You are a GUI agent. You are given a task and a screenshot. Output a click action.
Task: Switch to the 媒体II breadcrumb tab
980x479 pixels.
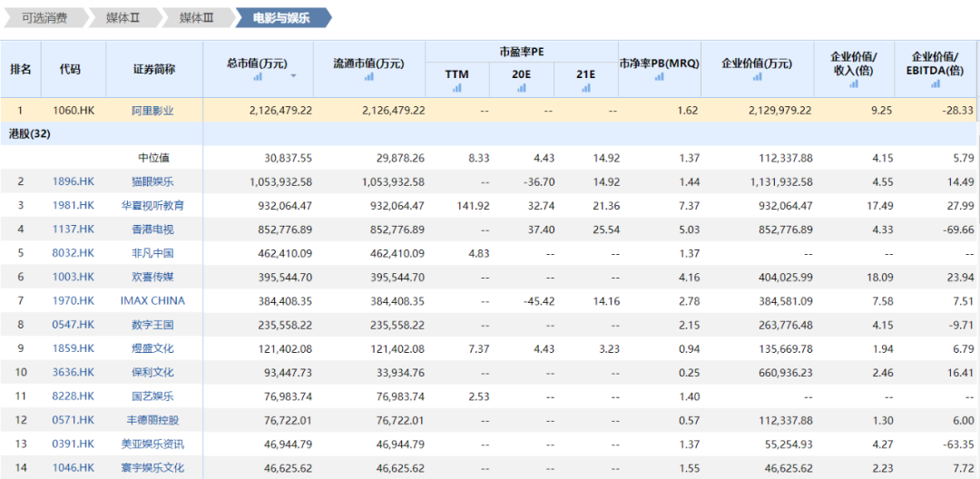[x=122, y=17]
